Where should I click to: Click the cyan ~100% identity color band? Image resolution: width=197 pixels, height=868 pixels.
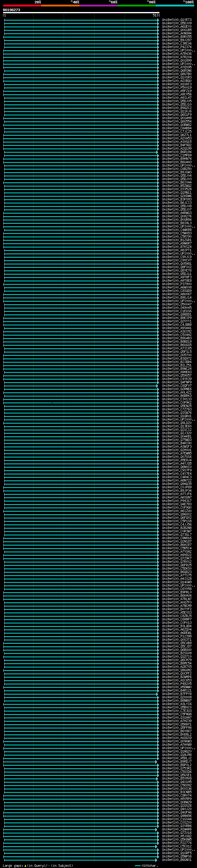(175, 6)
